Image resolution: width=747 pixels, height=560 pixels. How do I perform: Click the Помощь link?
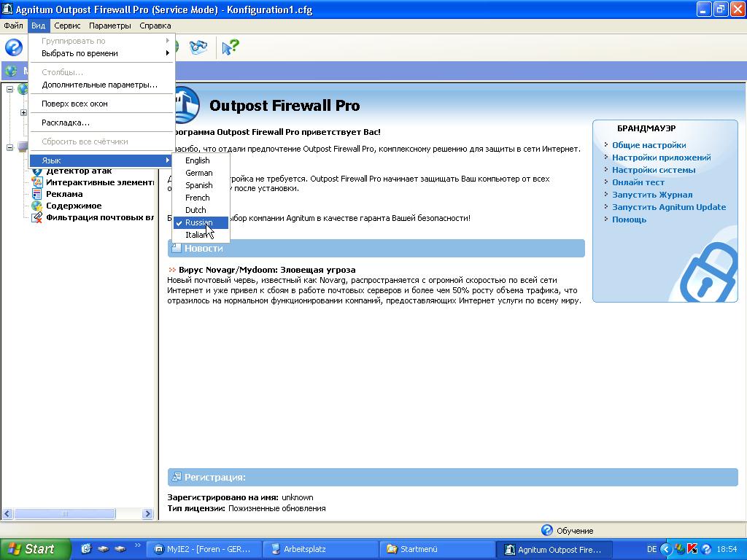(x=629, y=219)
